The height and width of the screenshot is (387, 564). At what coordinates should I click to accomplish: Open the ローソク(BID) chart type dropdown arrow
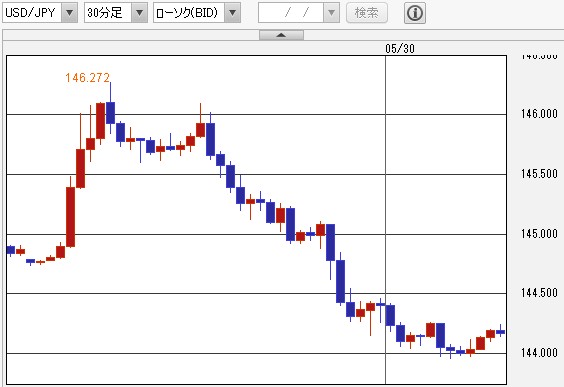(232, 13)
